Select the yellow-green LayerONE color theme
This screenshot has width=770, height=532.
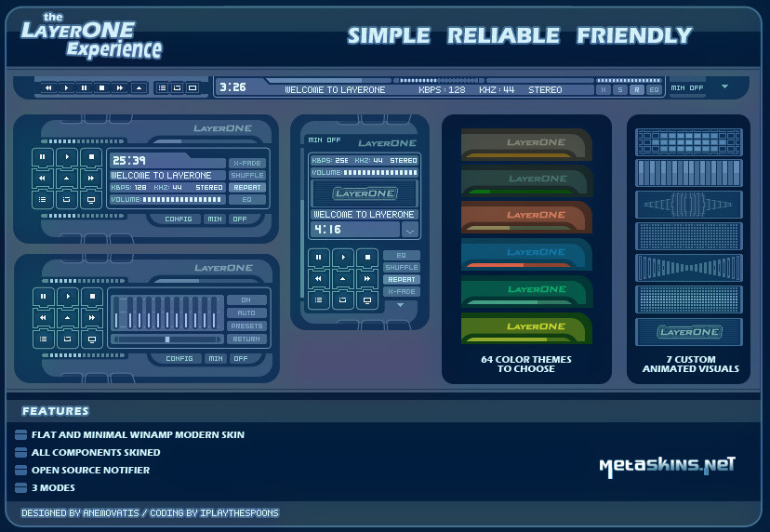click(x=526, y=328)
